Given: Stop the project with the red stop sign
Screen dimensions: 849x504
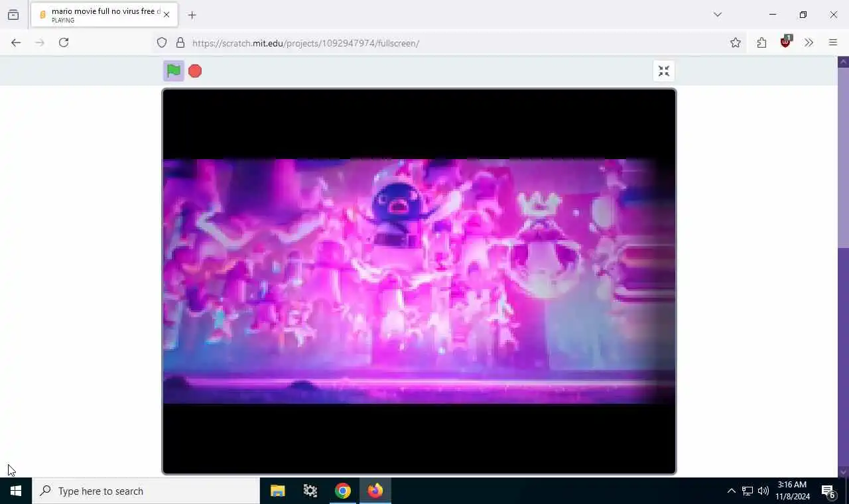Looking at the screenshot, I should [x=195, y=71].
